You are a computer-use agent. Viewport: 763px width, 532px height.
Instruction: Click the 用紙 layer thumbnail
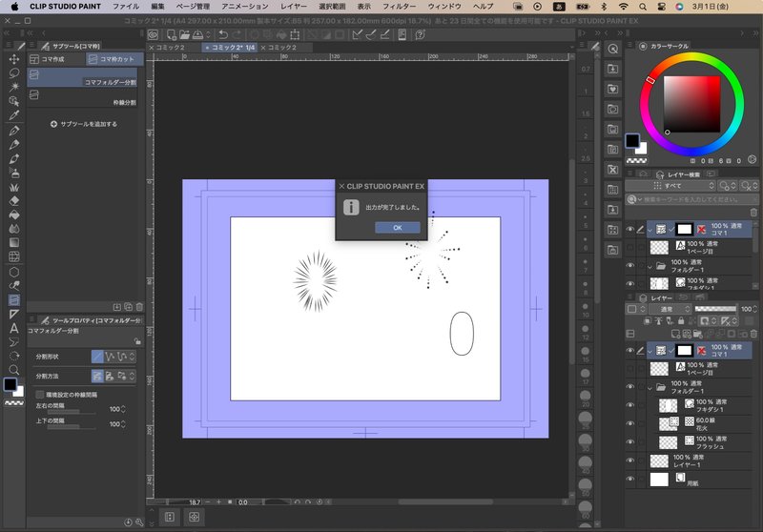(x=659, y=480)
